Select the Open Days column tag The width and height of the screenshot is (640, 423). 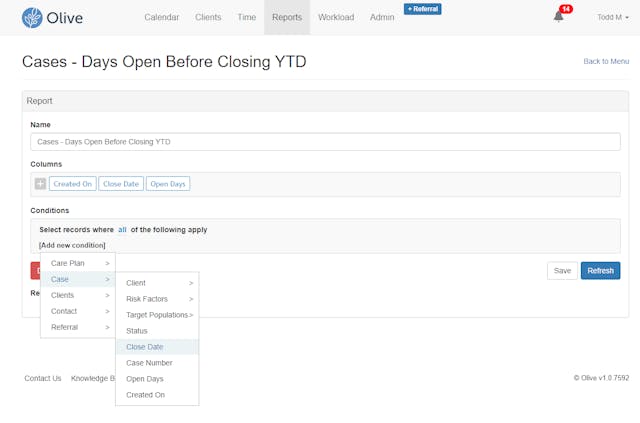coord(168,184)
